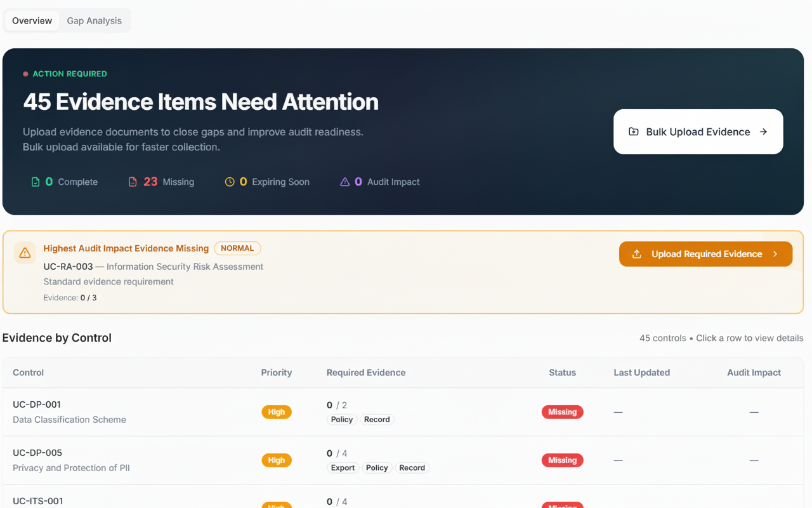The width and height of the screenshot is (812, 508).
Task: Click the Record tag in UC-DP-005 row
Action: pos(412,468)
